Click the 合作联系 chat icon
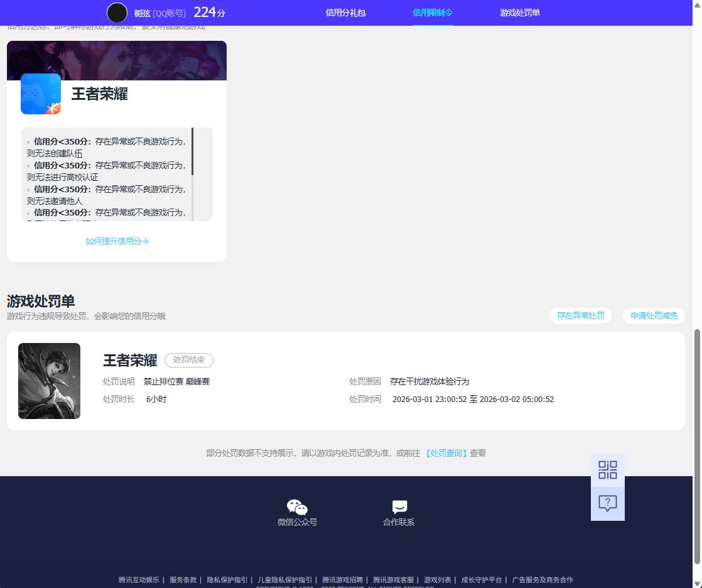 pos(399,507)
